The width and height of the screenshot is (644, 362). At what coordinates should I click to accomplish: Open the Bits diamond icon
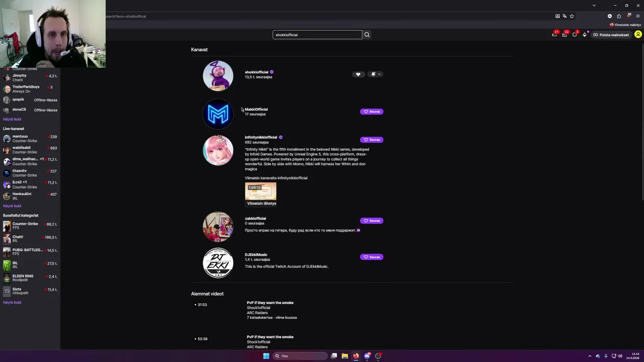click(585, 35)
